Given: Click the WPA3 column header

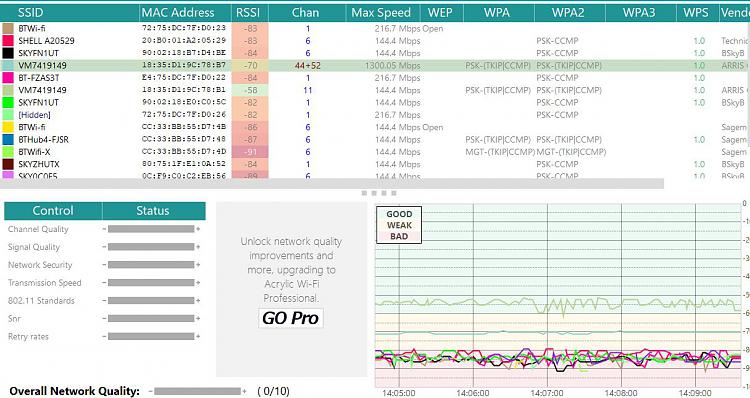Looking at the screenshot, I should click(640, 13).
